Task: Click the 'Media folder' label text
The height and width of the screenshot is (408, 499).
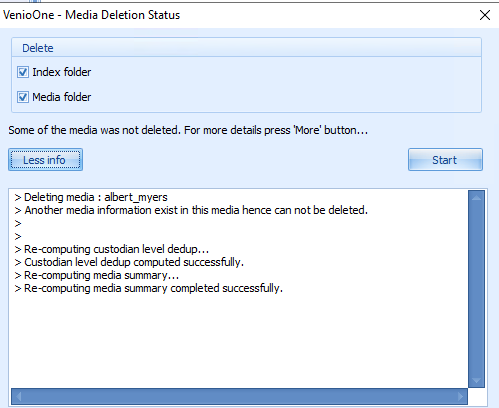Action: click(62, 97)
